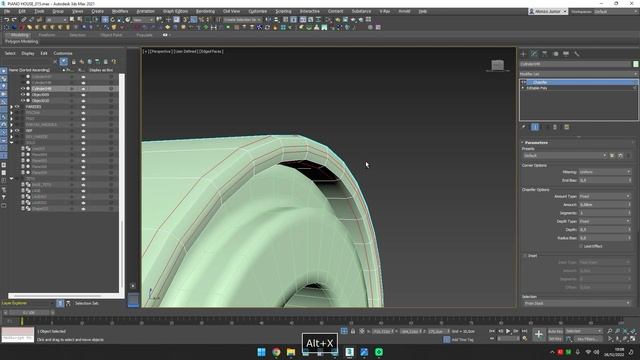Click the Windows Start button
This screenshot has width=640, height=360.
point(262,352)
